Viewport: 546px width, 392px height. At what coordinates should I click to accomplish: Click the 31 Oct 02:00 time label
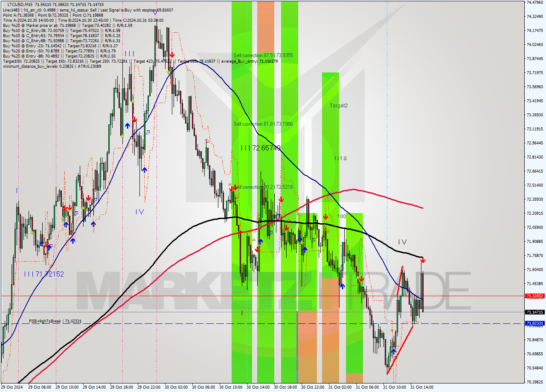pyautogui.click(x=340, y=387)
